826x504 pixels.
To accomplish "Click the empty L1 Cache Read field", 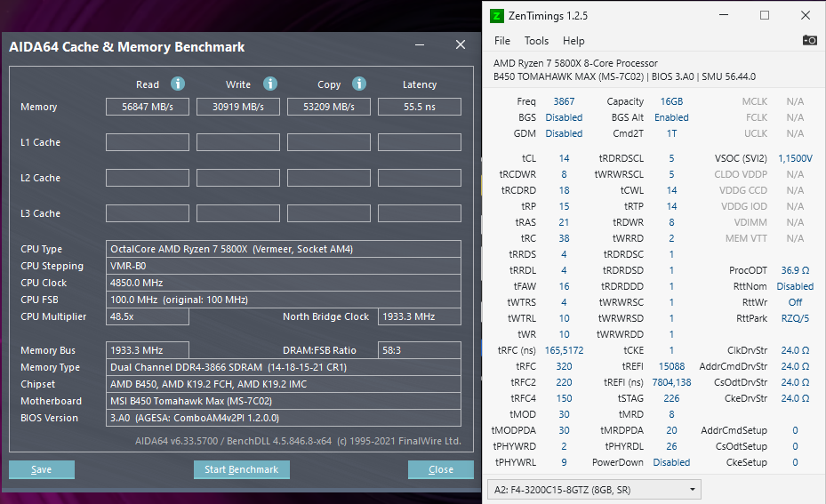I will click(x=148, y=142).
